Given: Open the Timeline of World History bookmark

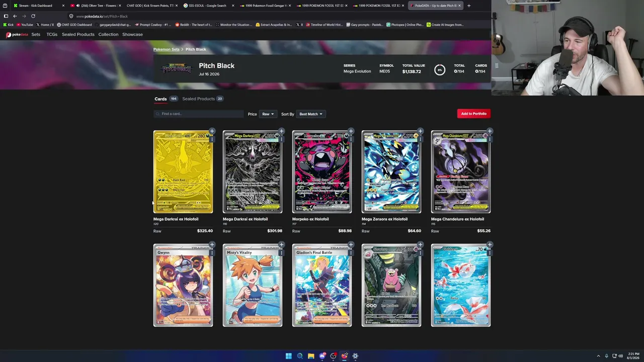Looking at the screenshot, I should coord(324,25).
